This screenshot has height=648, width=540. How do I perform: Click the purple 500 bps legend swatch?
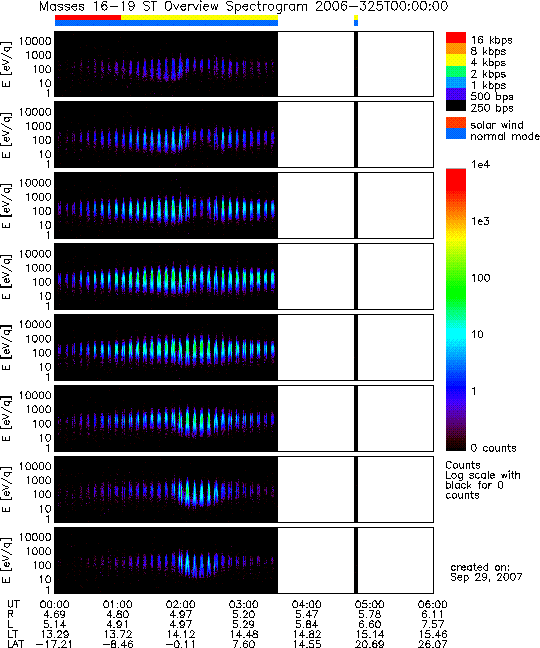click(x=456, y=94)
